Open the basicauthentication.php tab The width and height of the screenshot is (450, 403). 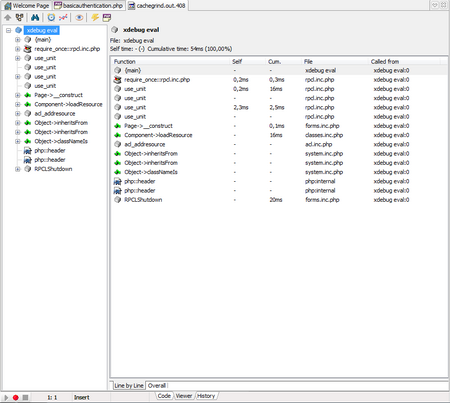pyautogui.click(x=89, y=6)
